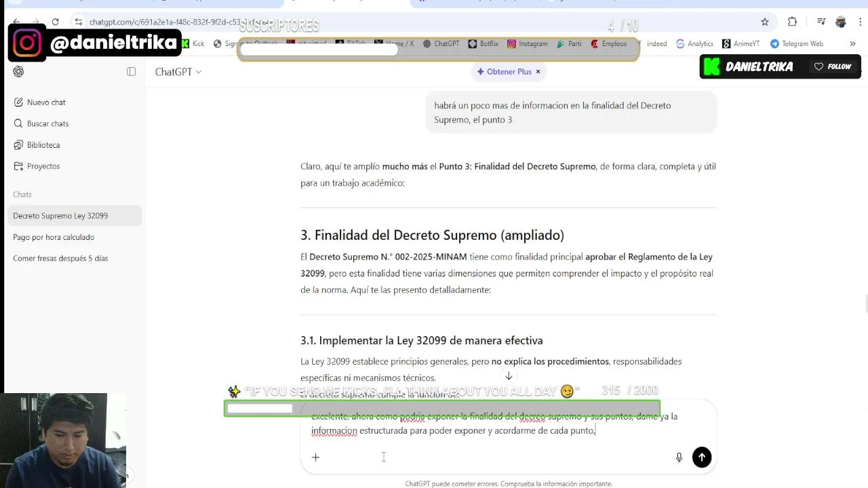Click the scroll-to-bottom down arrow
Screen dimensions: 868x488
(509, 376)
